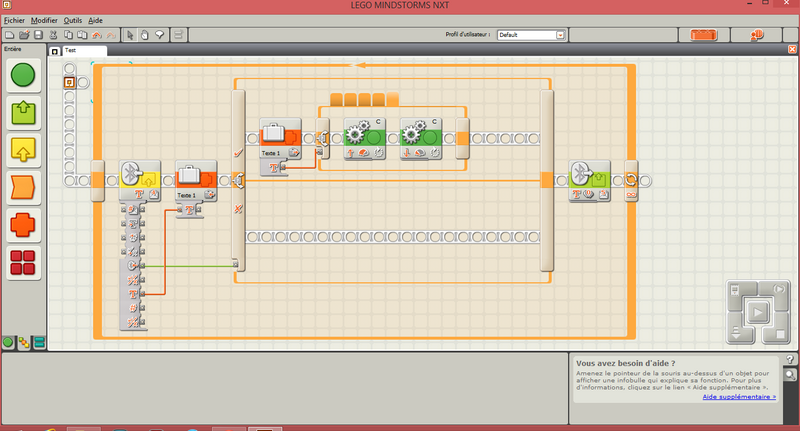Create a new program from the toolbar
Viewport: 800px width, 431px height.
[9, 35]
